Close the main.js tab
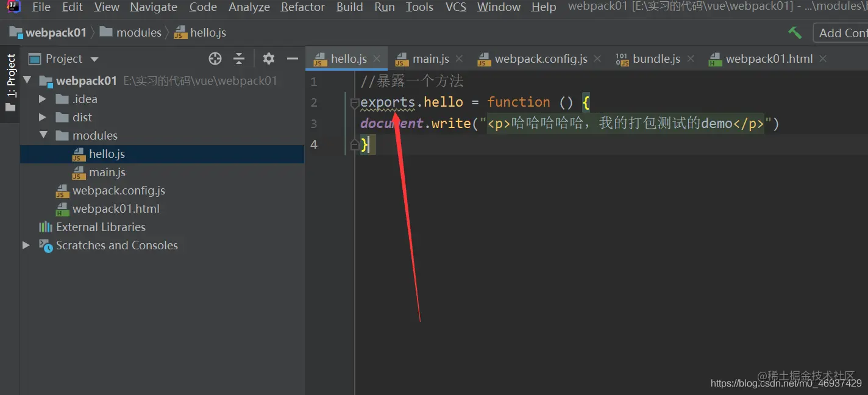The height and width of the screenshot is (395, 868). [459, 59]
